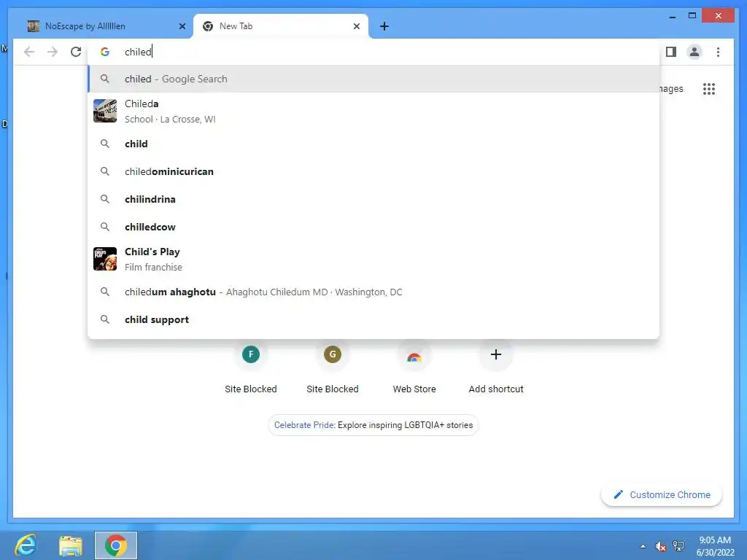
Task: Click the Chrome taskbar icon
Action: coord(116,545)
